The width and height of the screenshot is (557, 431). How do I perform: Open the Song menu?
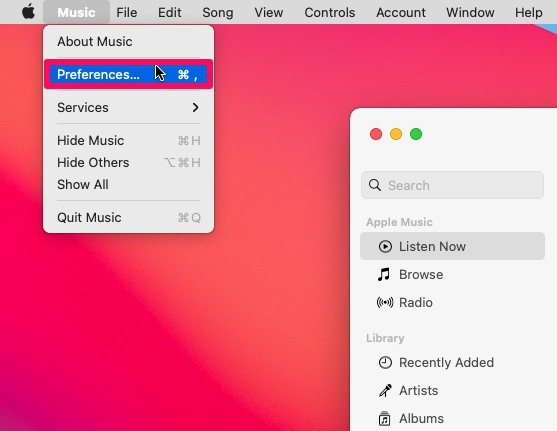218,12
